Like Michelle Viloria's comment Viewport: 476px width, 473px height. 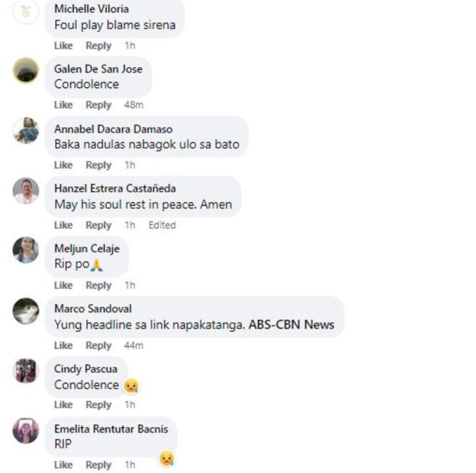click(63, 46)
